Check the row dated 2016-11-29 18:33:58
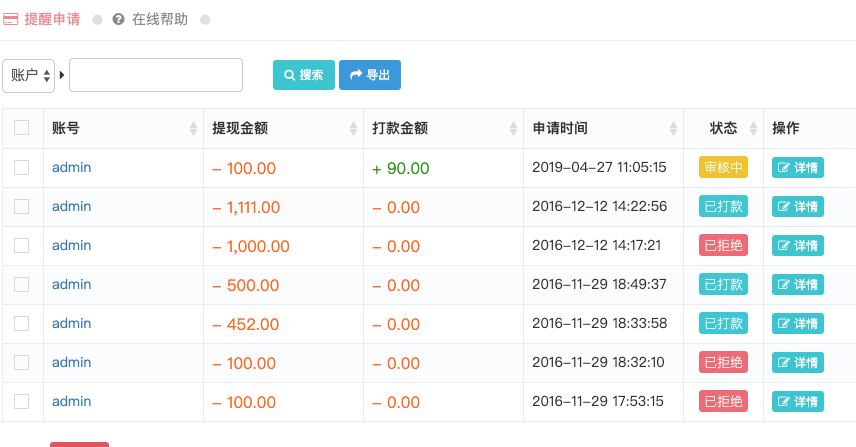The image size is (856, 447). pos(21,324)
